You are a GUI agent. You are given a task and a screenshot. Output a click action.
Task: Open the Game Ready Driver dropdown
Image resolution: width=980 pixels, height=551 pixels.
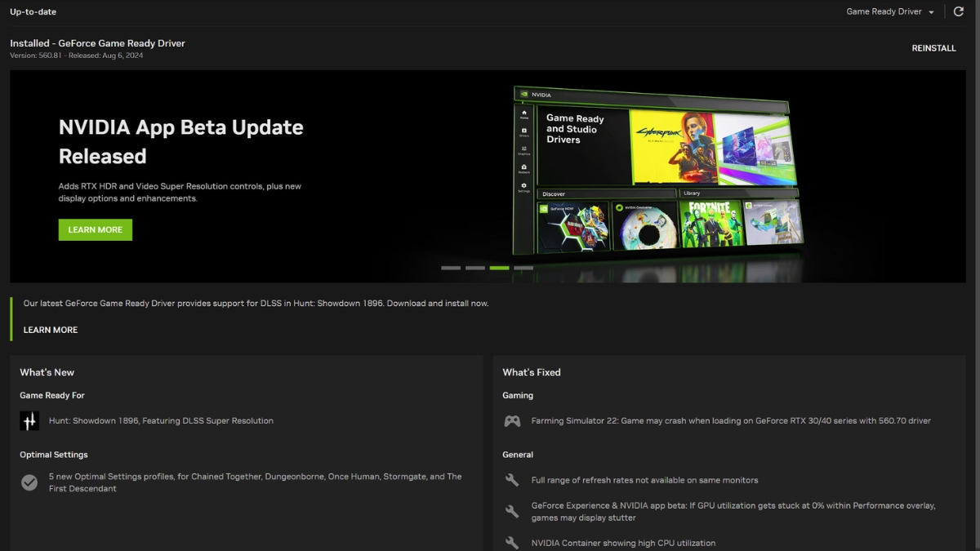point(890,12)
